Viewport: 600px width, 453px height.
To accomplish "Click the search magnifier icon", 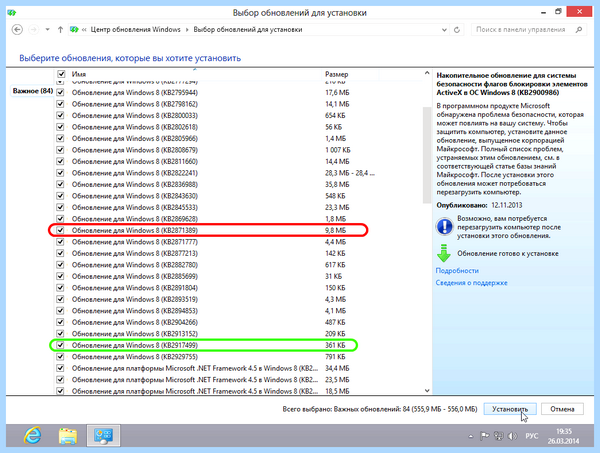I will click(x=579, y=29).
